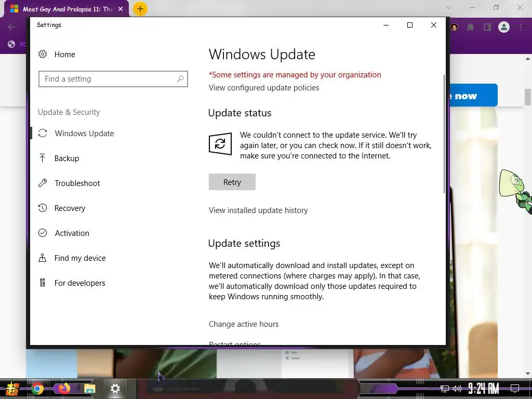This screenshot has width=532, height=399.
Task: Minimize the Settings window
Action: (x=386, y=25)
